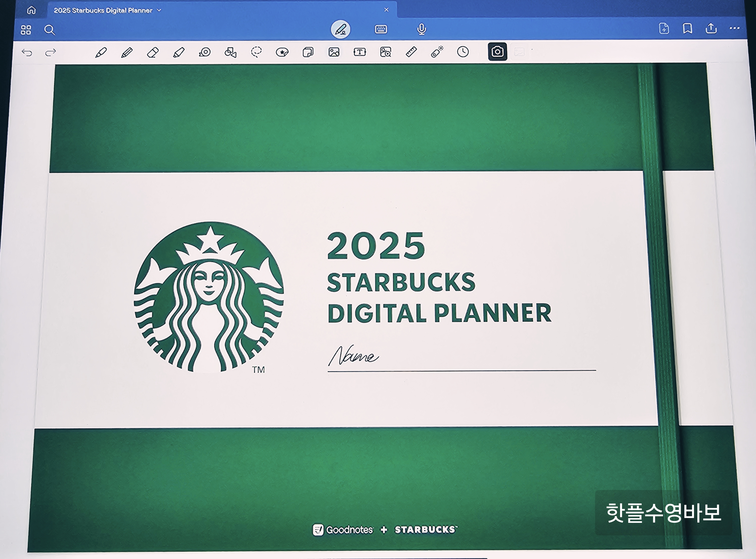Select the sticky note tool

(308, 52)
